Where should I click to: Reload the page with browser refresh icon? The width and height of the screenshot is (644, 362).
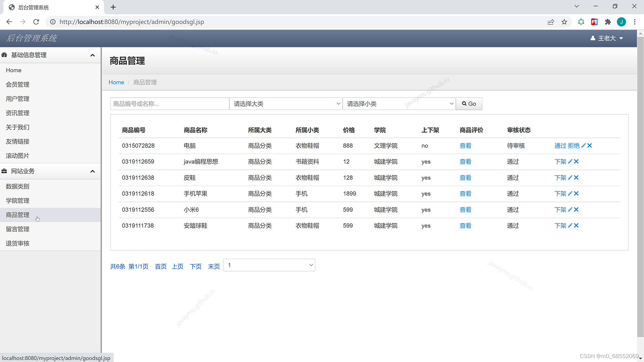[36, 22]
